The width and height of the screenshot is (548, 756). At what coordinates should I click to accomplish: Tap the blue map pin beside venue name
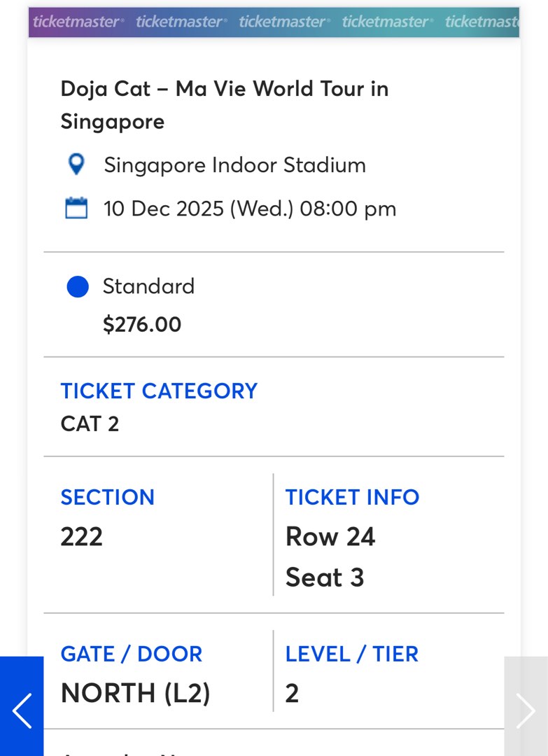(x=76, y=165)
